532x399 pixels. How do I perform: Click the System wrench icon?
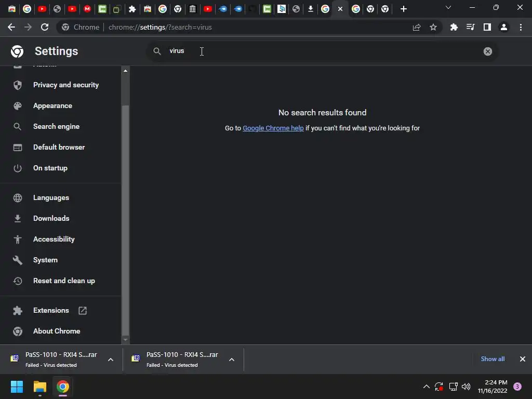18,260
